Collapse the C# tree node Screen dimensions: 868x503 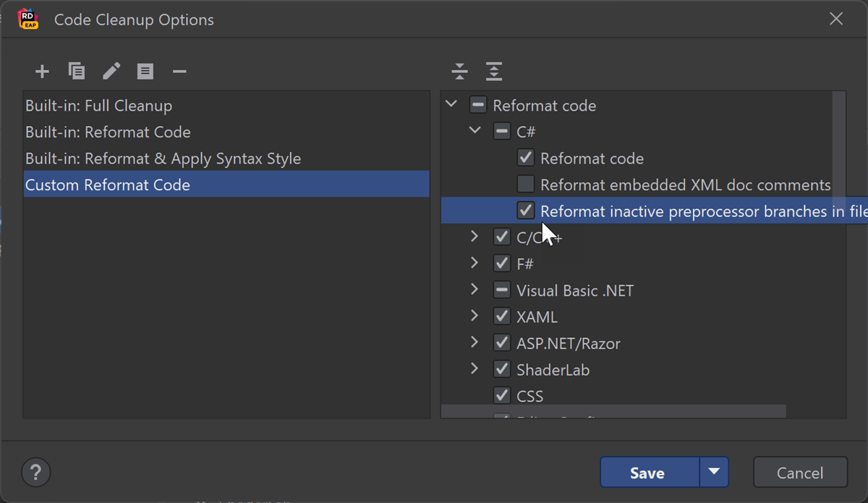[x=475, y=131]
